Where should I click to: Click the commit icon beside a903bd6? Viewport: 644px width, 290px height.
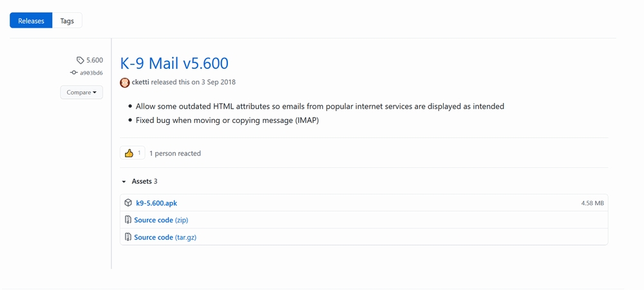74,73
